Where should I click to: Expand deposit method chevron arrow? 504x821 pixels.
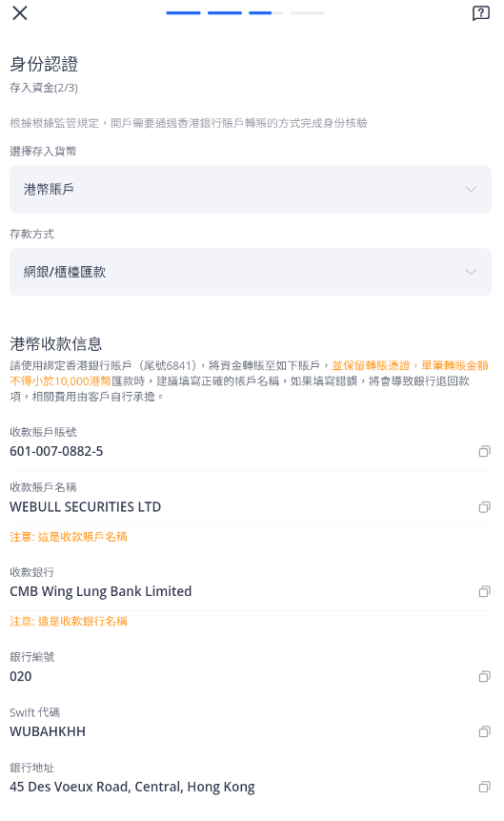(471, 272)
